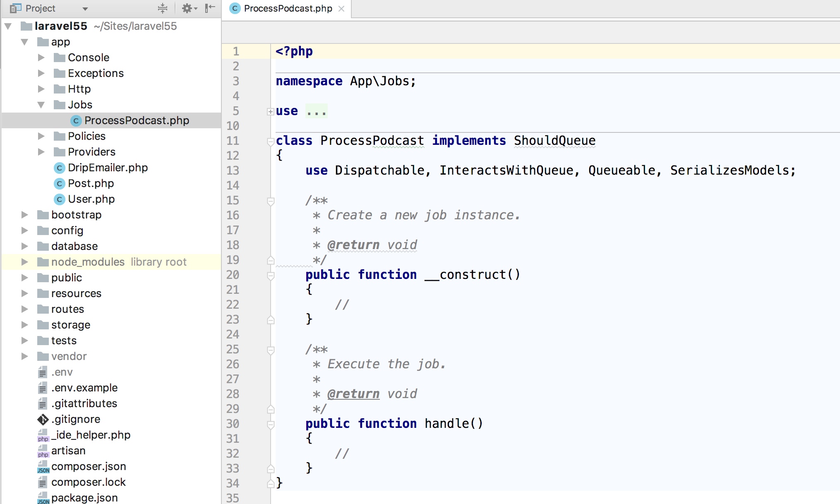Click the .gitignore git icon

tap(43, 419)
